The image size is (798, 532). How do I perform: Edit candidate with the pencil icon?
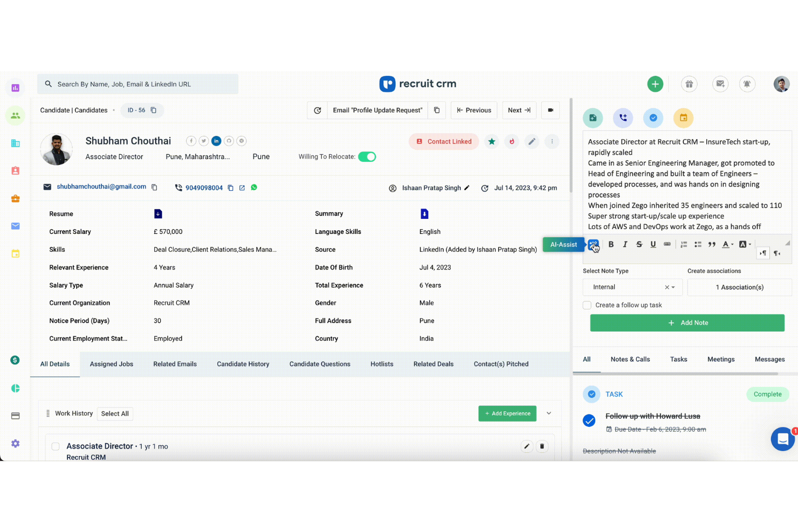pos(532,142)
